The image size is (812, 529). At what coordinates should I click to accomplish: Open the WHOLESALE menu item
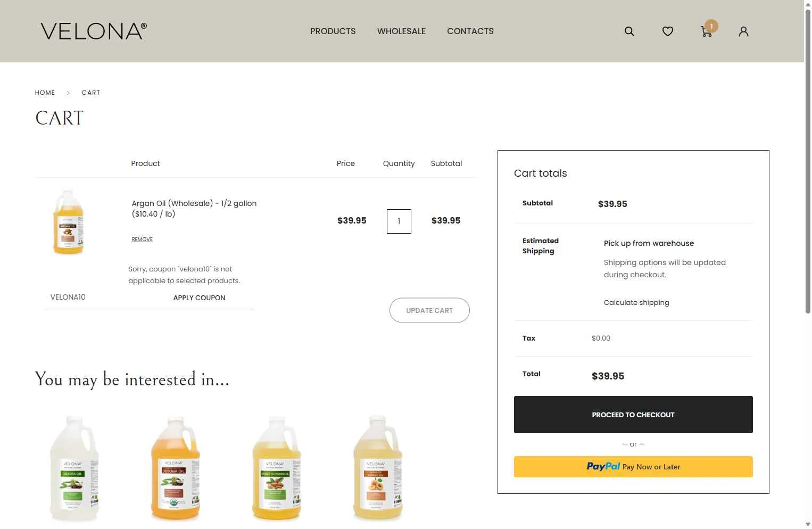[x=401, y=31]
